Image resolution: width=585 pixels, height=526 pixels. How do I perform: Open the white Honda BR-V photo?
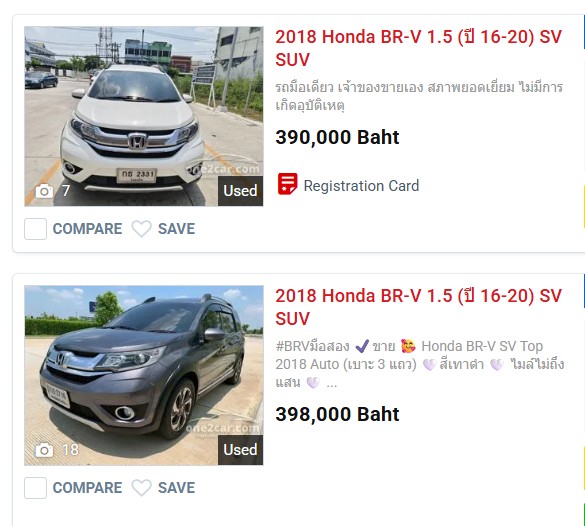point(144,116)
